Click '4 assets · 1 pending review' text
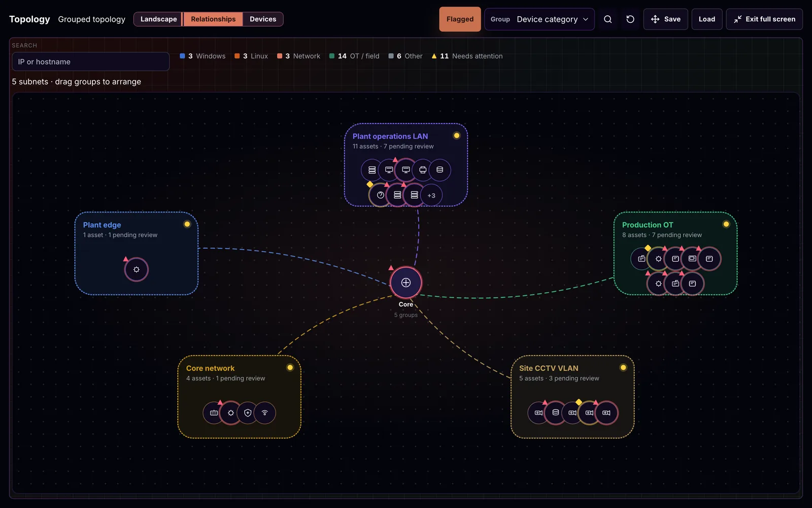This screenshot has height=508, width=812. coord(226,378)
